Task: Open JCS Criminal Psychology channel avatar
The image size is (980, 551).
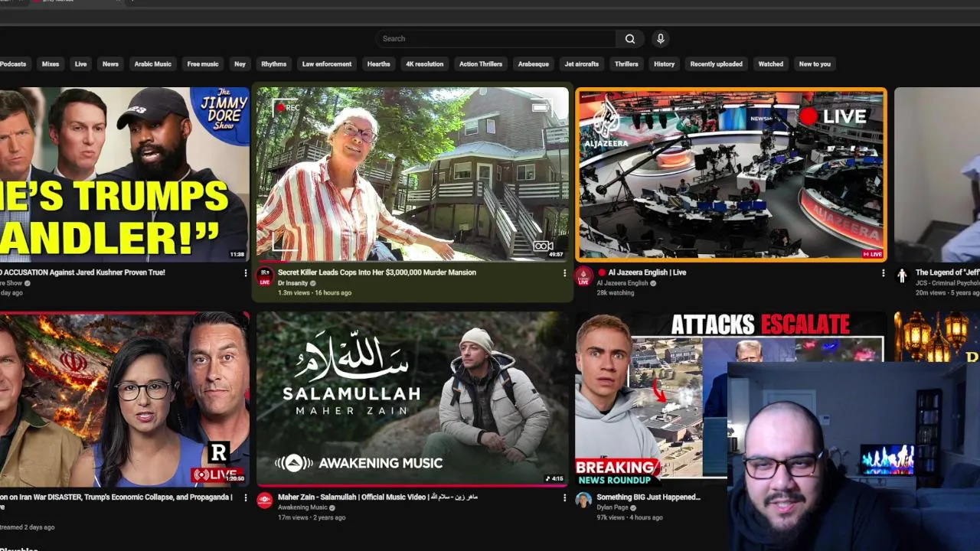Action: click(902, 276)
